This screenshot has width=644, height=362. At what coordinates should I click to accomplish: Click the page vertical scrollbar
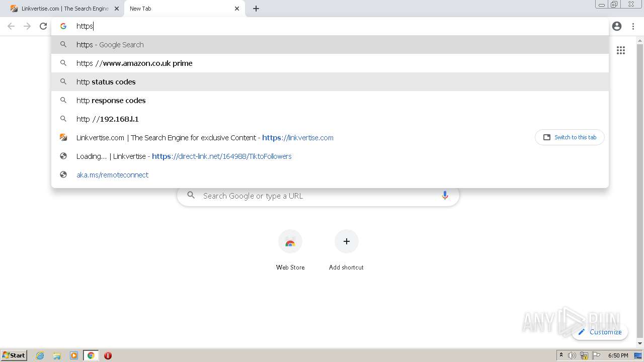pyautogui.click(x=640, y=191)
